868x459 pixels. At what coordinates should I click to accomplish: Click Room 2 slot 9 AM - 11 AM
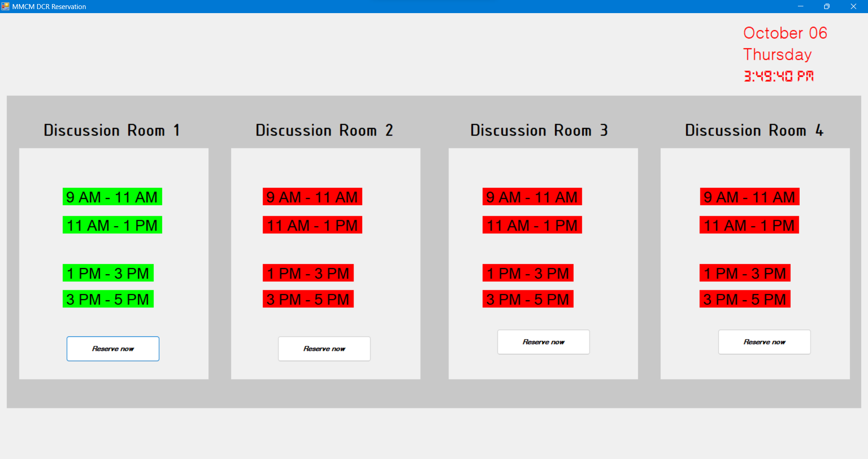pyautogui.click(x=312, y=197)
